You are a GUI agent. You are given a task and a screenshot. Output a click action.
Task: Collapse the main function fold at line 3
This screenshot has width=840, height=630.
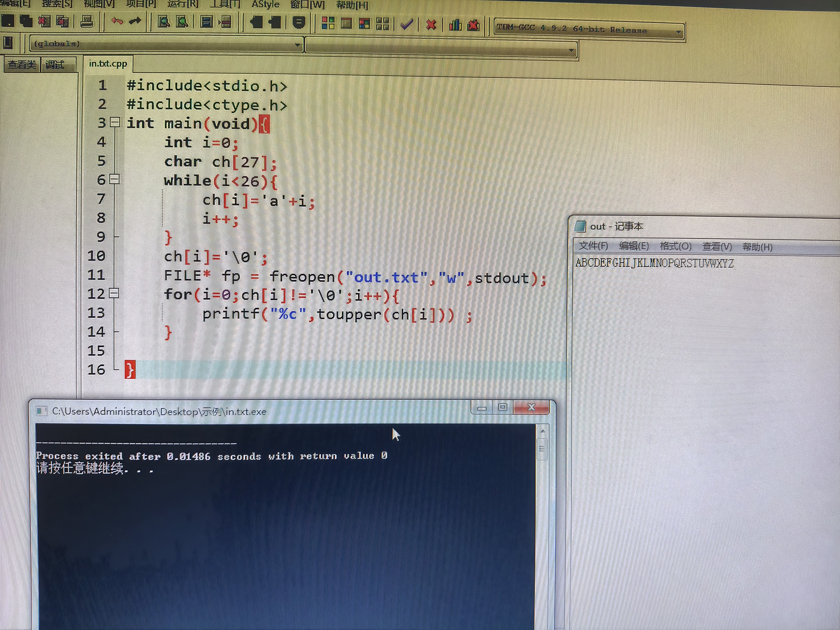tap(115, 122)
